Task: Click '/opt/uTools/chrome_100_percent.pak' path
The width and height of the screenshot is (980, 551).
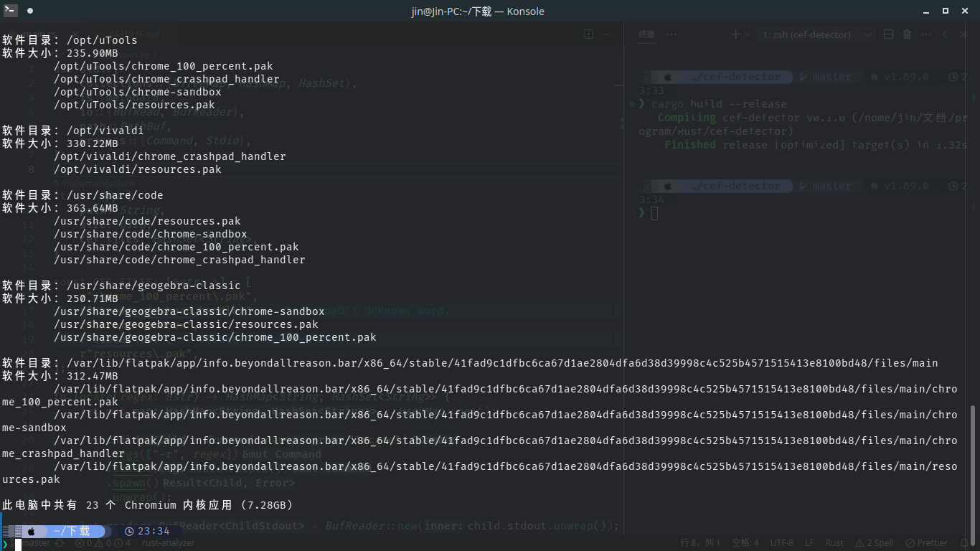Action: click(x=164, y=66)
